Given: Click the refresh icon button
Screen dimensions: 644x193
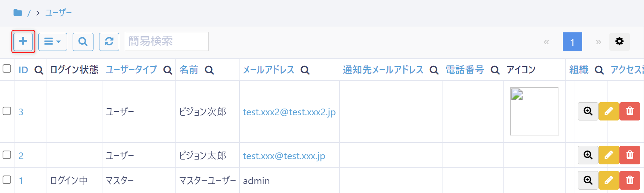Looking at the screenshot, I should click(x=109, y=41).
